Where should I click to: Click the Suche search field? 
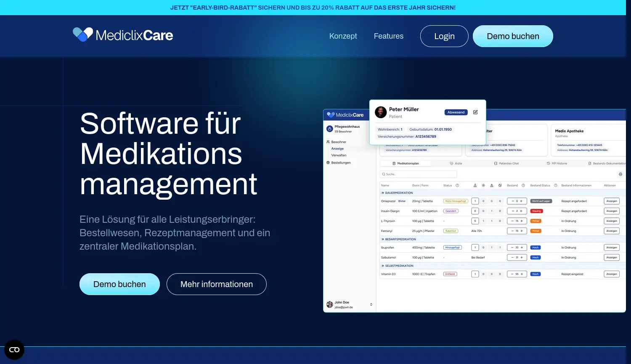pyautogui.click(x=418, y=174)
